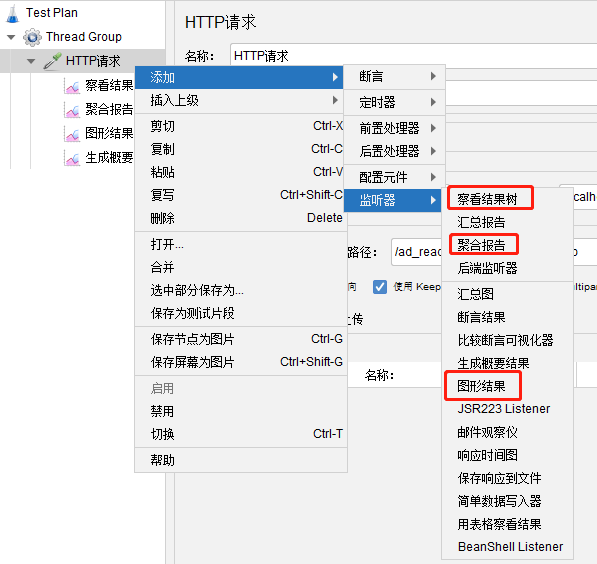Expand the 定时器 submenu
Image resolution: width=597 pixels, height=564 pixels.
click(x=394, y=102)
